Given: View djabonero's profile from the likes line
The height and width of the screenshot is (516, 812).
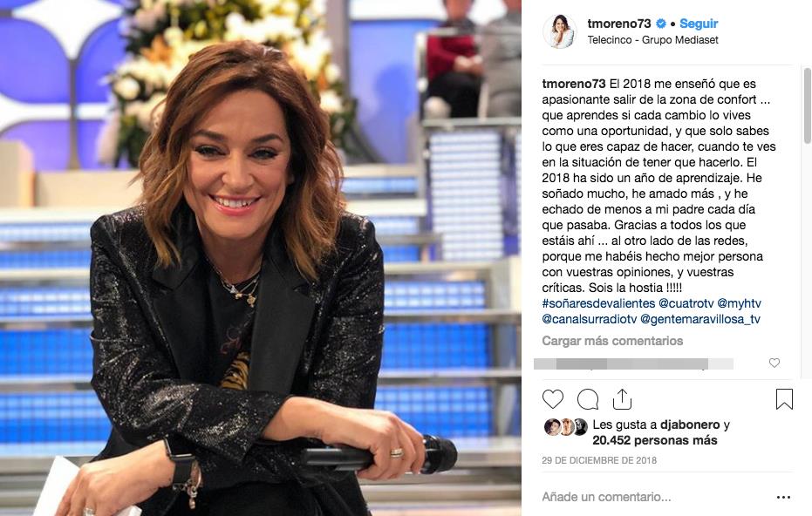Looking at the screenshot, I should (x=690, y=424).
